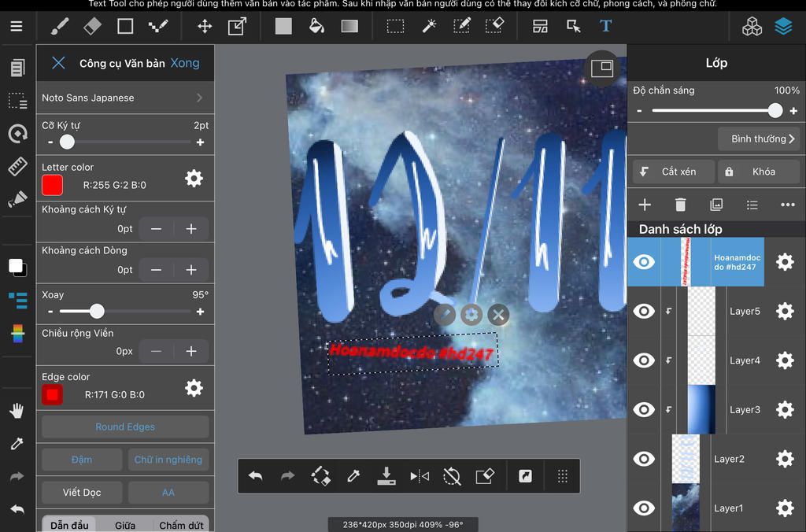The height and width of the screenshot is (532, 806).
Task: Click the Round Edges button
Action: pyautogui.click(x=125, y=427)
